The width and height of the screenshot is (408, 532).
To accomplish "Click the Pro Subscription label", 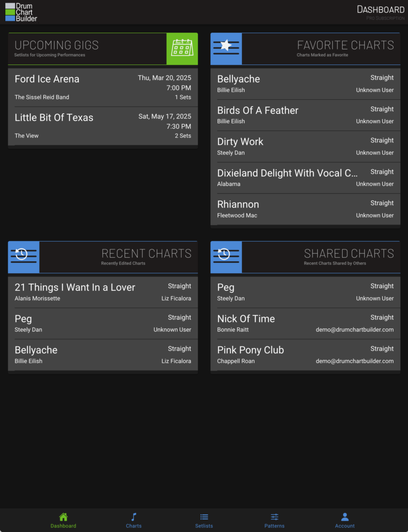I will click(x=385, y=18).
